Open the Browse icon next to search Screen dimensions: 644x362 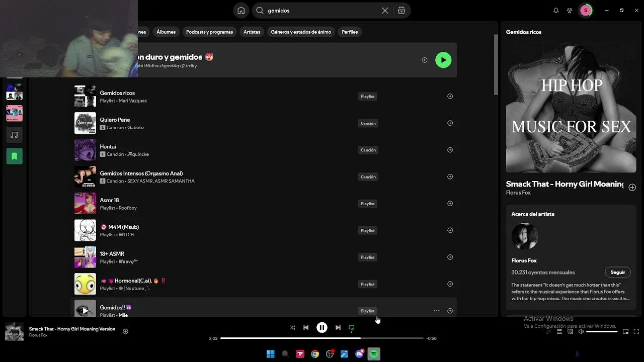(401, 11)
